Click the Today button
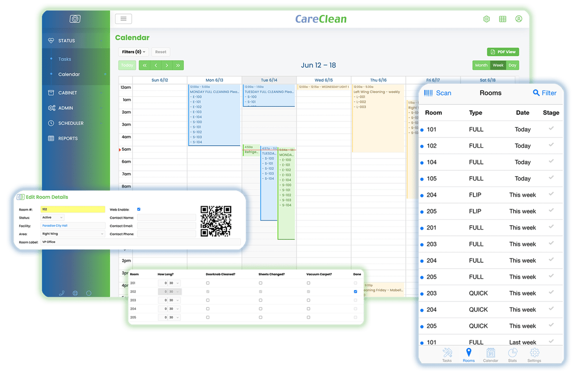588x381 pixels. point(127,65)
